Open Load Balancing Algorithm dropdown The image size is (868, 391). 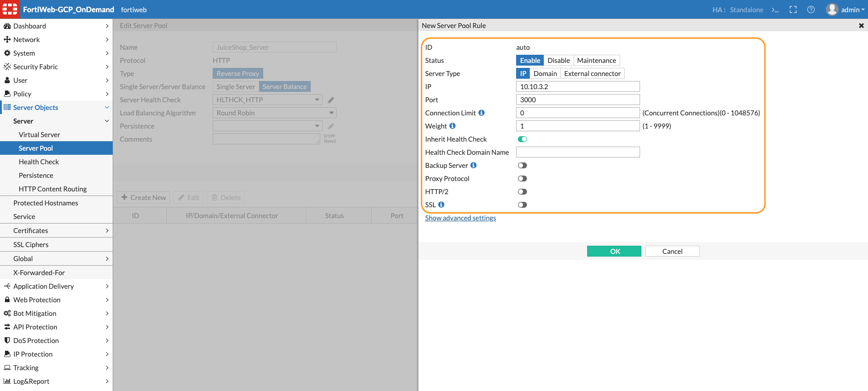point(275,113)
